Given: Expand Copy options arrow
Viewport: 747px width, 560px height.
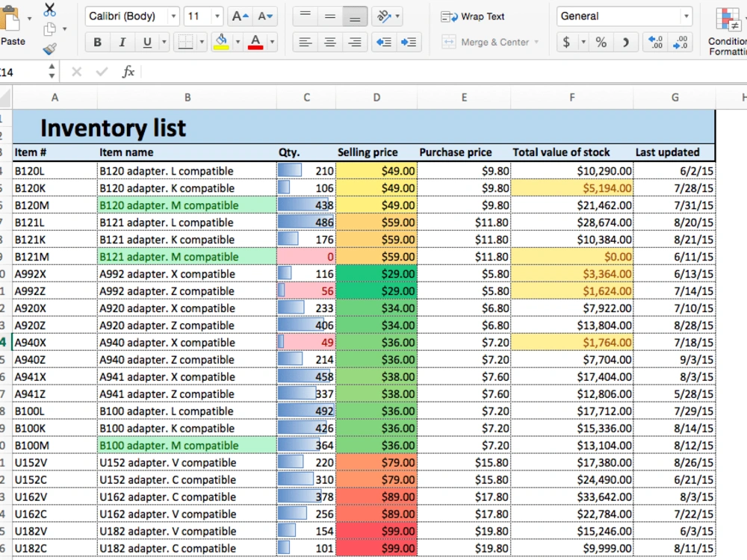Looking at the screenshot, I should click(65, 29).
